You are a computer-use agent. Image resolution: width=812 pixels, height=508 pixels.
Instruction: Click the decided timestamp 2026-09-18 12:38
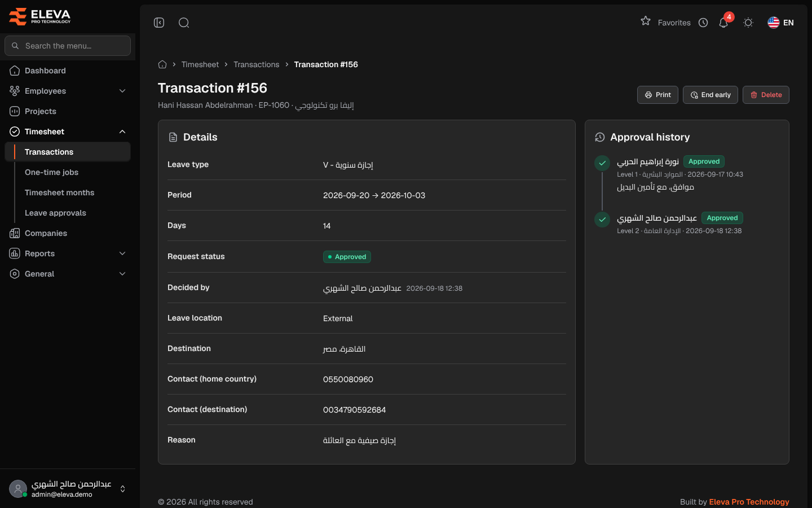[434, 288]
